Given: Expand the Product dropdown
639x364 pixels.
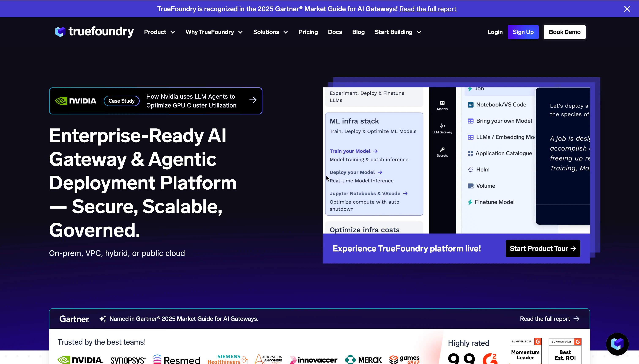Looking at the screenshot, I should tap(159, 32).
